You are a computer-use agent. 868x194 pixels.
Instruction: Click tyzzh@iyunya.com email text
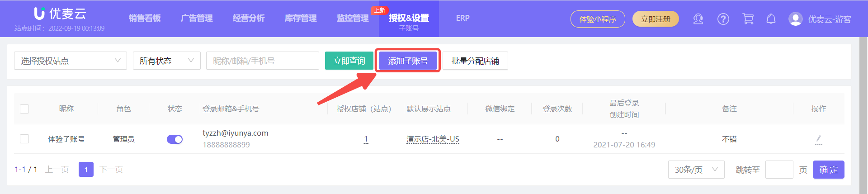(236, 133)
